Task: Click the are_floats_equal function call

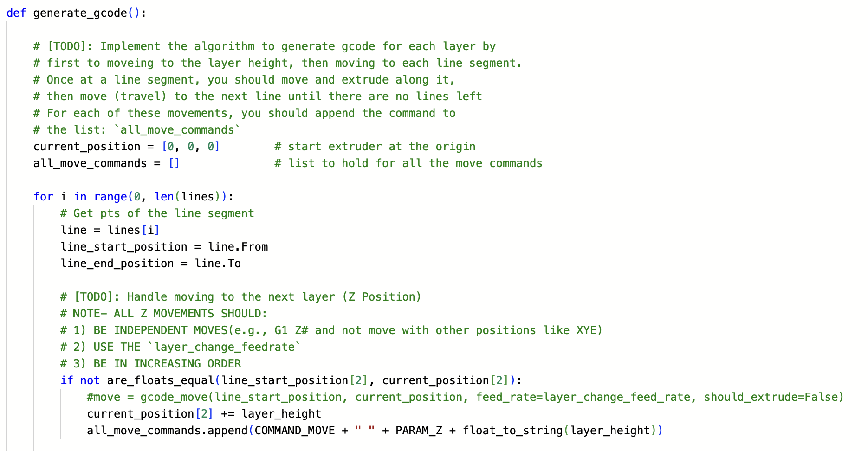Action: click(161, 380)
